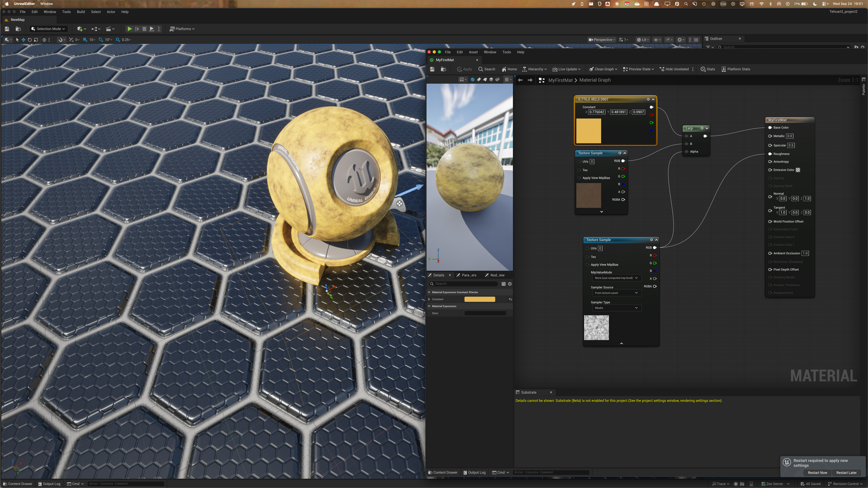
Task: Set preview mesh to cube
Action: point(491,80)
